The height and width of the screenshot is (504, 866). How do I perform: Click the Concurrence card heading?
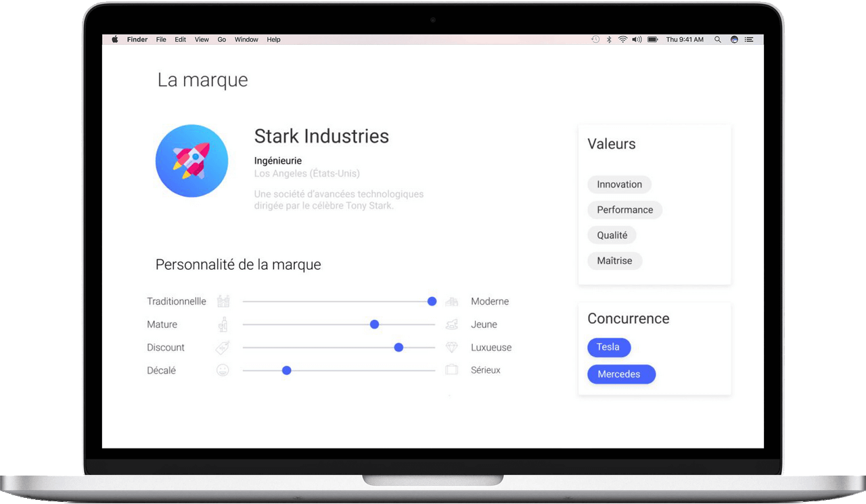click(629, 319)
